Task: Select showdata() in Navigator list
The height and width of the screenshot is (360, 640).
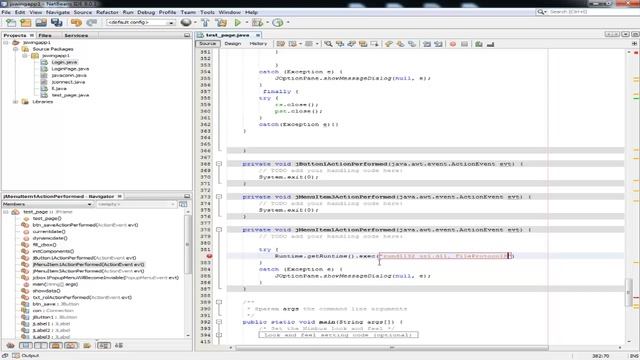Action: (46, 291)
